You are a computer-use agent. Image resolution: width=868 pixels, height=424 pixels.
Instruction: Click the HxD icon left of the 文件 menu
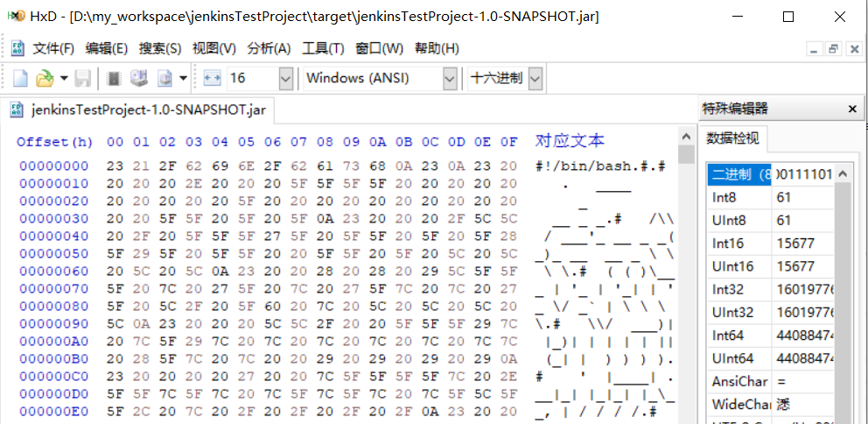(x=18, y=48)
